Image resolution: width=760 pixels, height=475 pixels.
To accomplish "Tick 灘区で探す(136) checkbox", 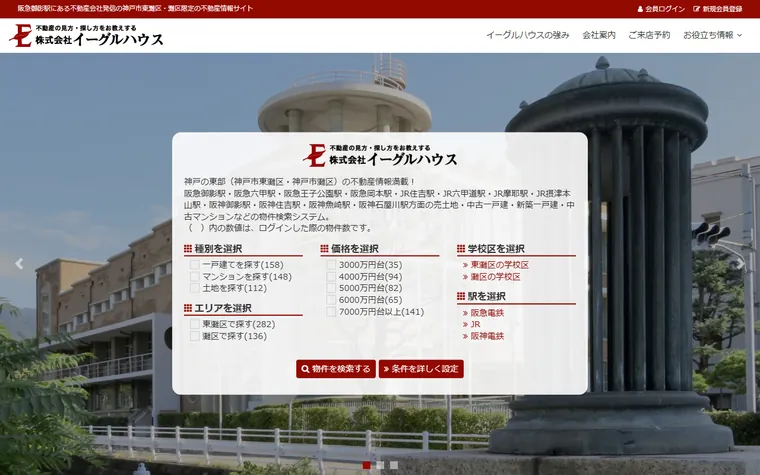I will [195, 336].
